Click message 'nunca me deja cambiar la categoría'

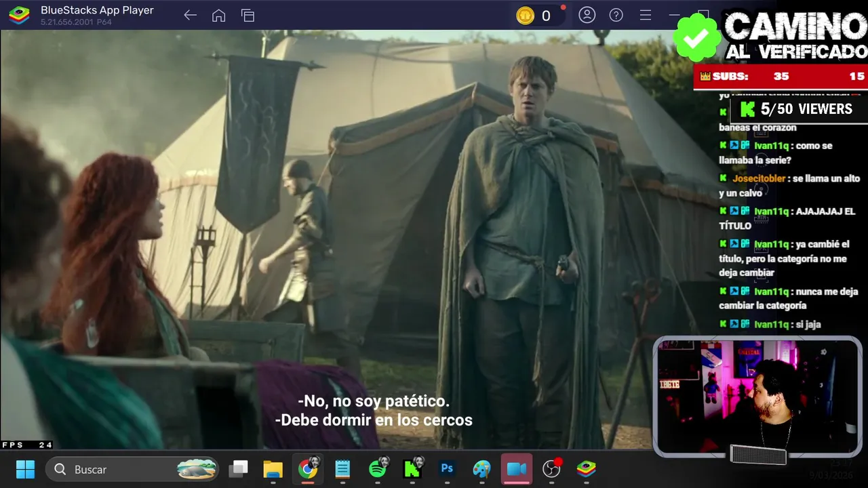(x=789, y=298)
